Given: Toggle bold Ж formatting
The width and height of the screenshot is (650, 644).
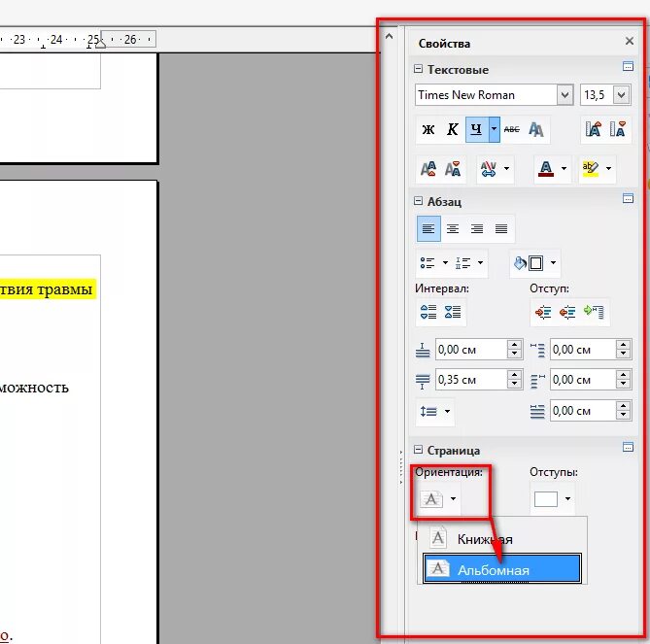Looking at the screenshot, I should click(428, 130).
